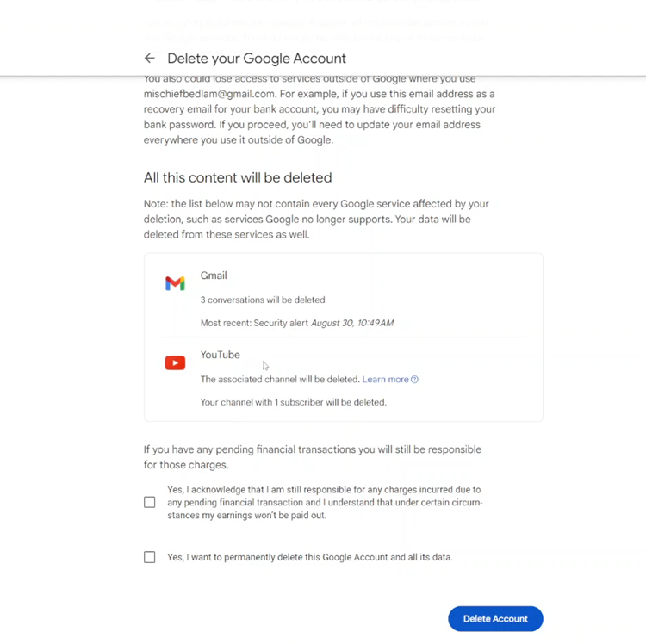Check the pending charges acknowledgment checkbox
This screenshot has height=644, width=646.
[x=150, y=502]
